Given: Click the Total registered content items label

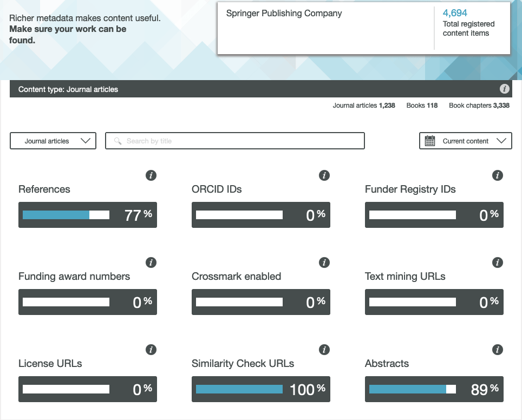Looking at the screenshot, I should pos(468,29).
